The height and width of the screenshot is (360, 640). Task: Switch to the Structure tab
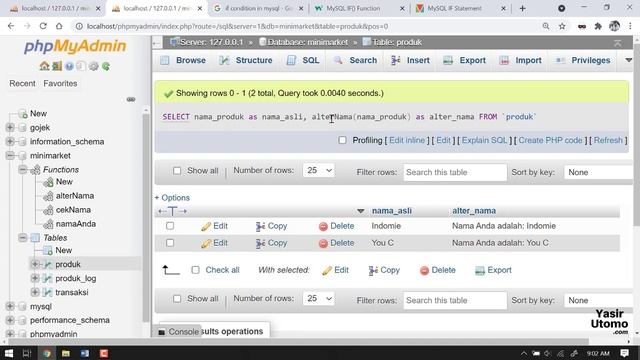(x=246, y=60)
